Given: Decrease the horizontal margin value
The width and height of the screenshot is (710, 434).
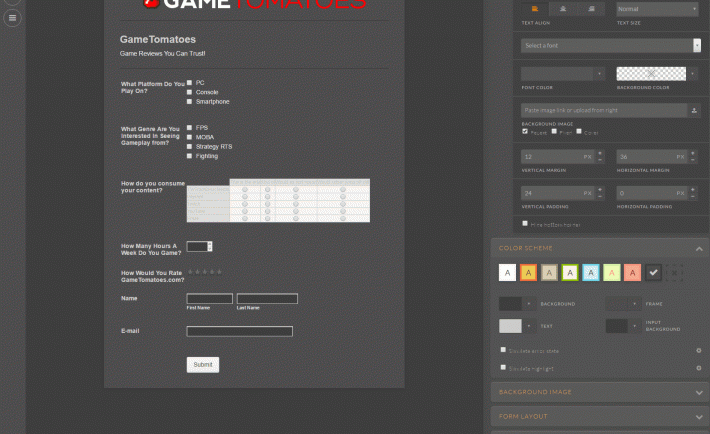Looking at the screenshot, I should [x=692, y=160].
